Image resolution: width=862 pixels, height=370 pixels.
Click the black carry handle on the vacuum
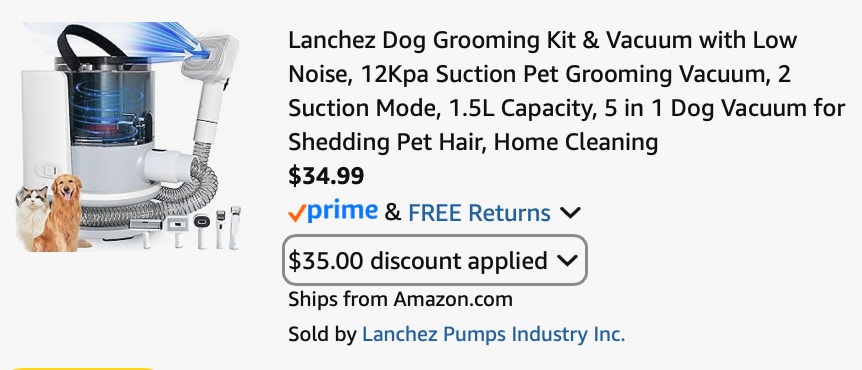coord(88,42)
